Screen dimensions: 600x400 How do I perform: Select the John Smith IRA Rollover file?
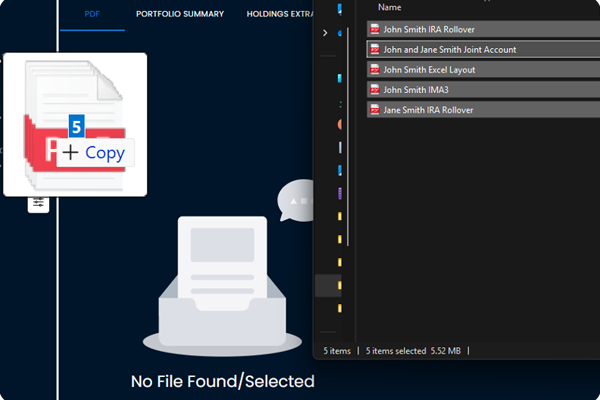483,29
